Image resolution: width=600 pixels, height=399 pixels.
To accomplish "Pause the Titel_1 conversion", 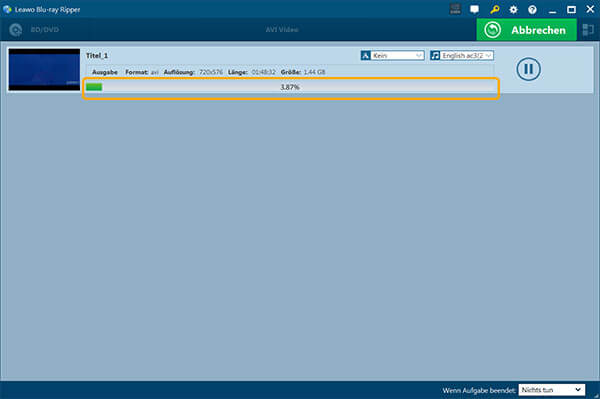I will [528, 69].
